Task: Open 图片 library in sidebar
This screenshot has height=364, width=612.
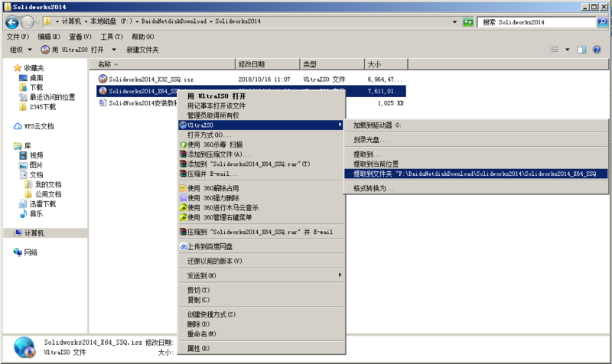Action: (31, 165)
